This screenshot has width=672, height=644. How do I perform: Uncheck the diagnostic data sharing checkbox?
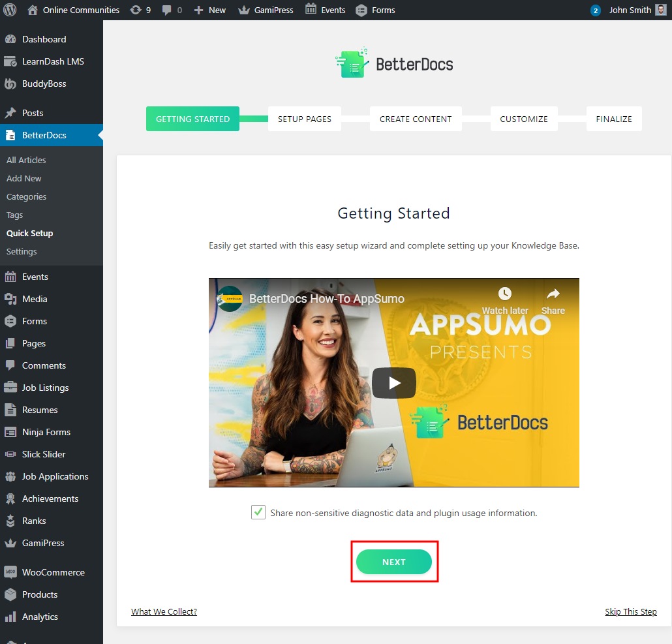tap(258, 512)
